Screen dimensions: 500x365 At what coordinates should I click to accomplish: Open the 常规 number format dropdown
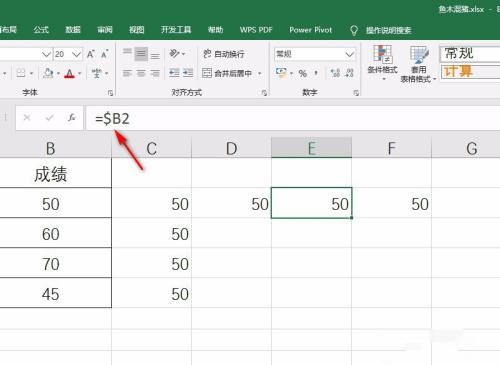349,54
